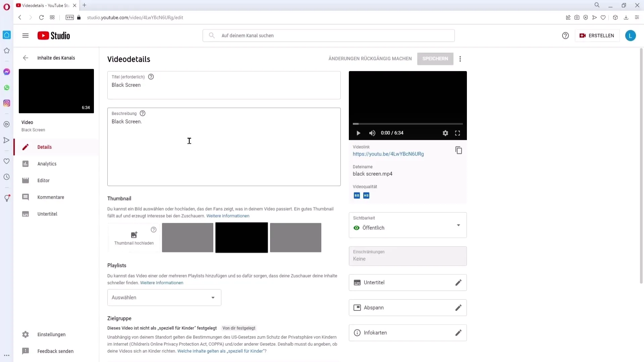Toggle video visibility to Öffentlich
This screenshot has width=644, height=362.
click(x=408, y=228)
